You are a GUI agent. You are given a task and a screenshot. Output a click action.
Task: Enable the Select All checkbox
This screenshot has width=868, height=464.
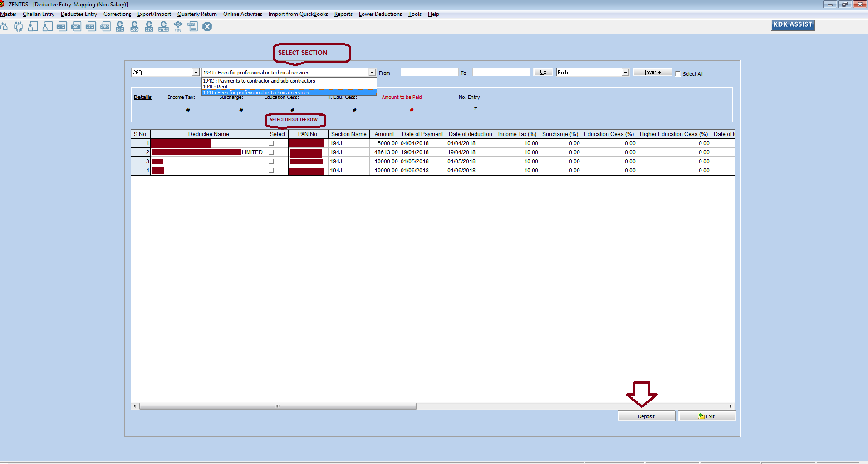(678, 74)
